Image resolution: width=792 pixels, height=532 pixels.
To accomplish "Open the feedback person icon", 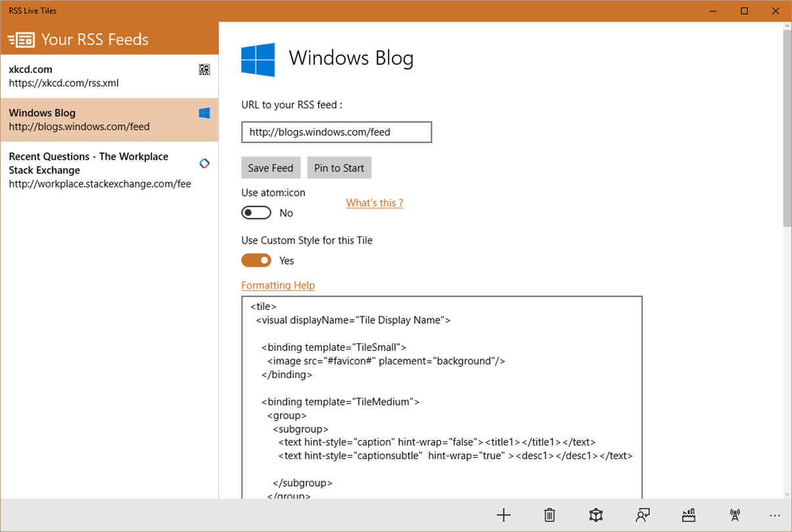I will [x=643, y=516].
